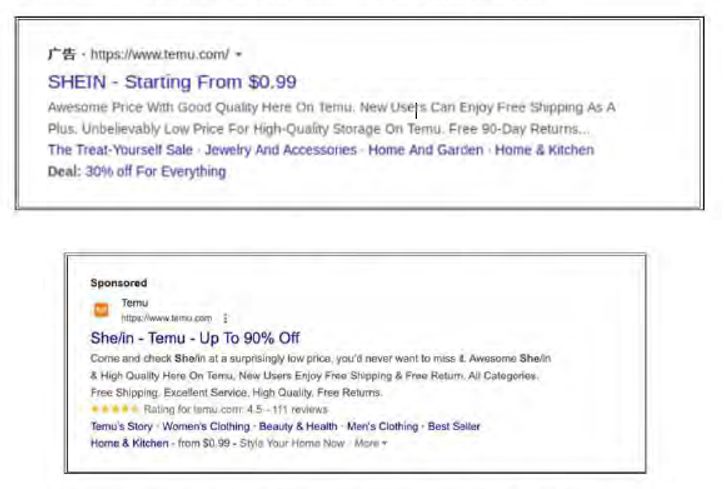
Task: Open 'SHEIN - Starting From $0.99' headline
Action: 171,82
